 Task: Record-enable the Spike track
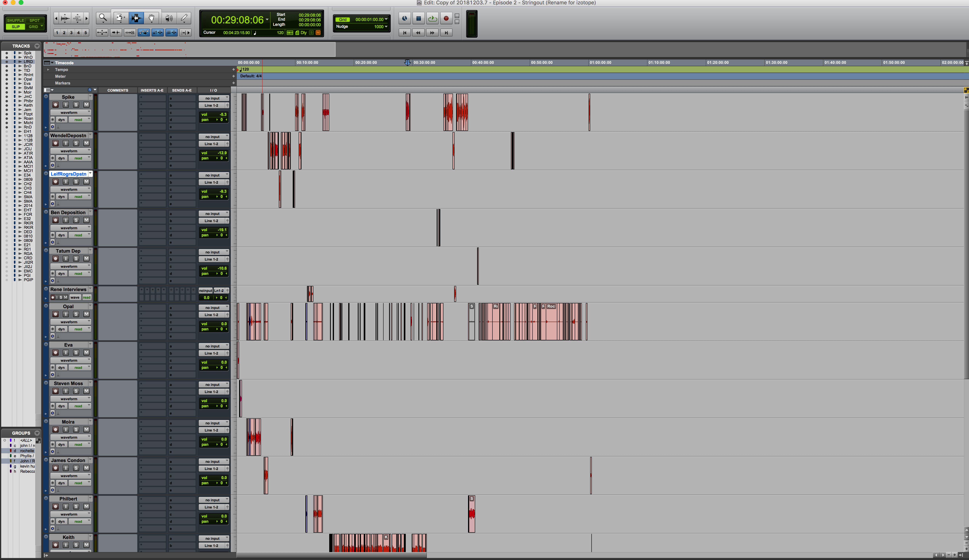[x=55, y=105]
